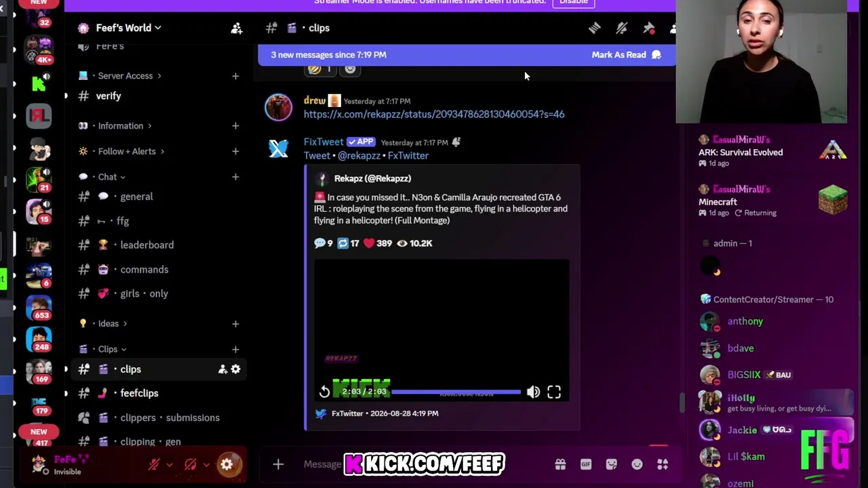
Task: Click the FxTwitter link in message
Action: pos(408,156)
